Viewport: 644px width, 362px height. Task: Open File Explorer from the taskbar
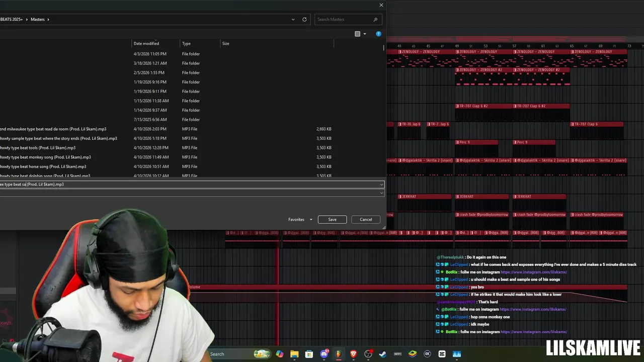point(294,354)
